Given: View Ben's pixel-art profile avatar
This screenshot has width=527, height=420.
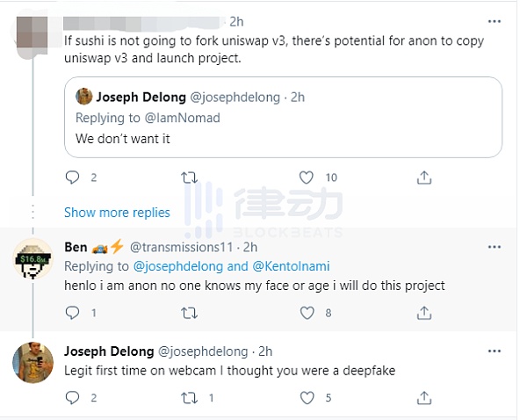Looking at the screenshot, I should (32, 259).
